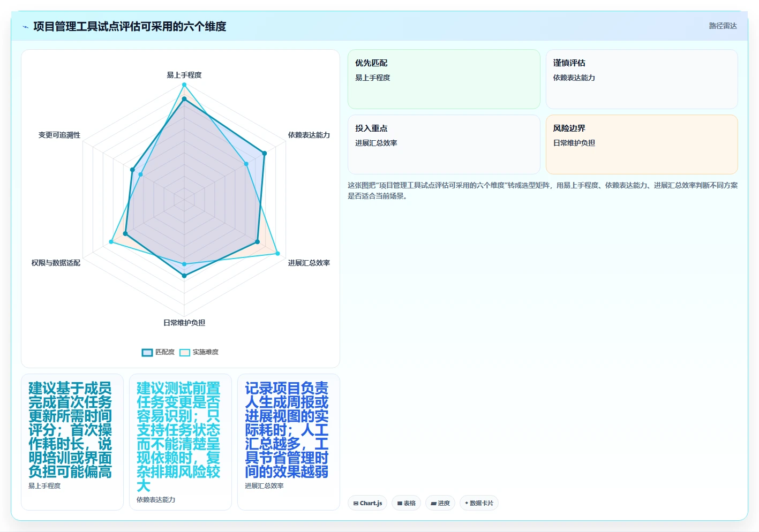Click the 易上手程度 radar axis label
This screenshot has height=532, width=759.
pyautogui.click(x=184, y=75)
